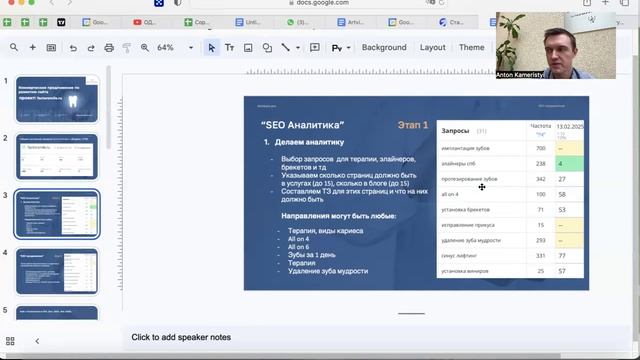Viewport: 640px width, 360px height.
Task: Click the slide layout template icon
Action: 51,48
